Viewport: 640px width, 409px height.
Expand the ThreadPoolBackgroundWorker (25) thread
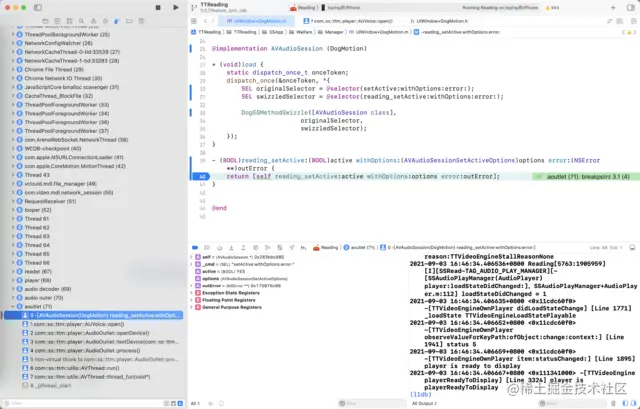[13, 34]
